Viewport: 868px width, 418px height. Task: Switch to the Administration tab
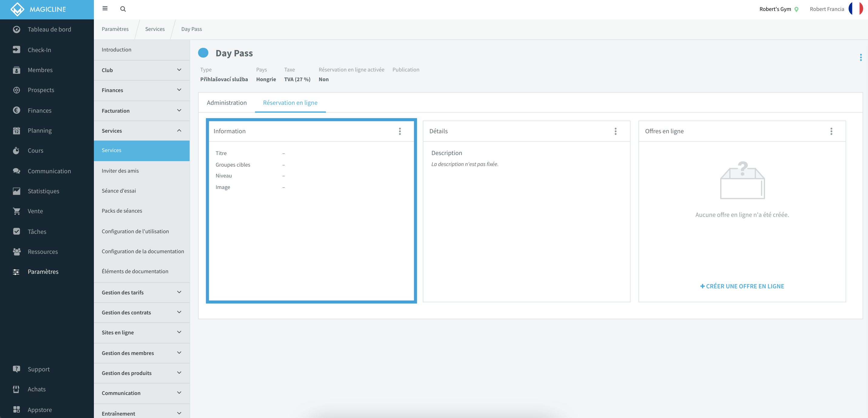227,102
